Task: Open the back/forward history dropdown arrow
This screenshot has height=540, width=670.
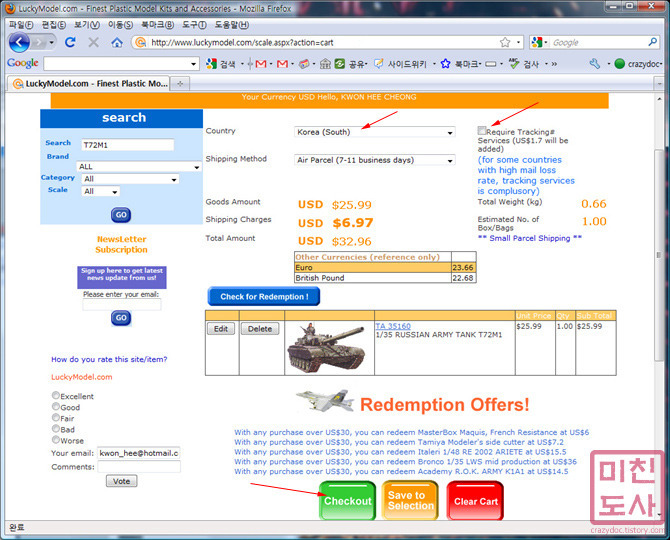Action: point(52,42)
